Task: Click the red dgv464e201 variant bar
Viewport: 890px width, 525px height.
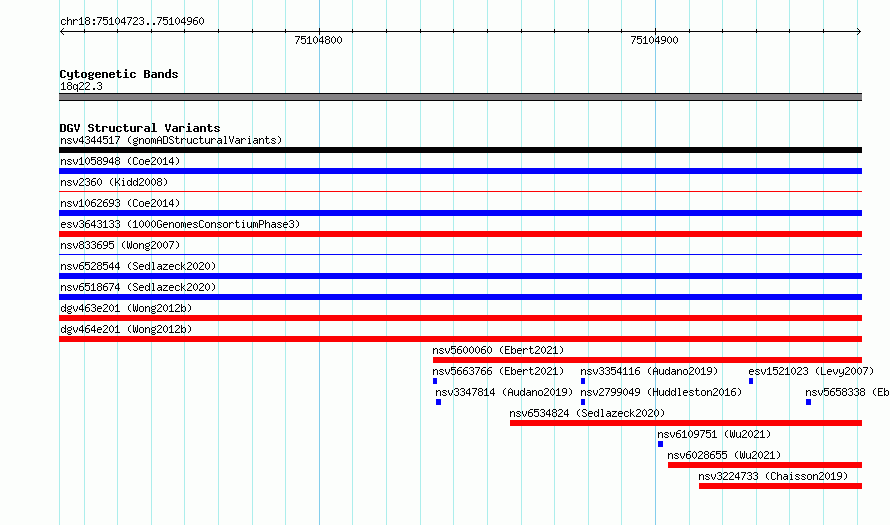Action: click(460, 339)
